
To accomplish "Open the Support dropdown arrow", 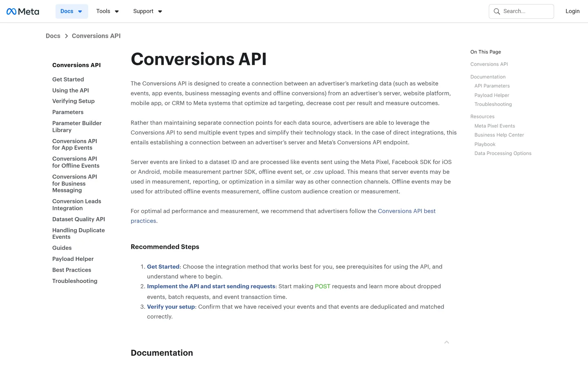I will click(x=160, y=11).
